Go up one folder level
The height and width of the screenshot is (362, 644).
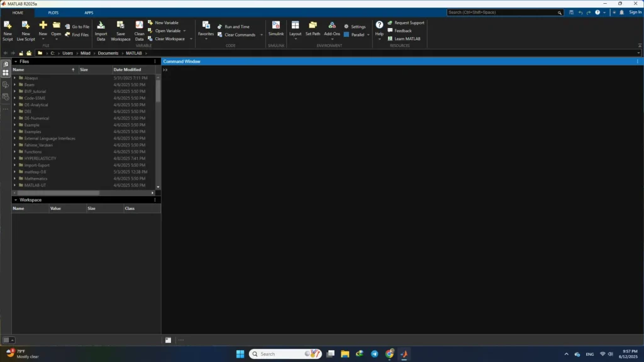[21, 53]
